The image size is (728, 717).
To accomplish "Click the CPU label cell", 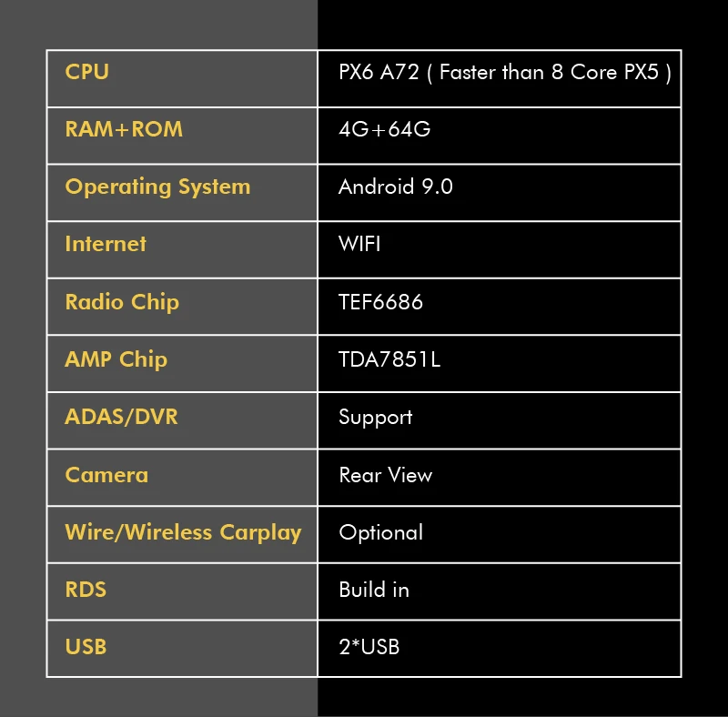I will pyautogui.click(x=87, y=72).
